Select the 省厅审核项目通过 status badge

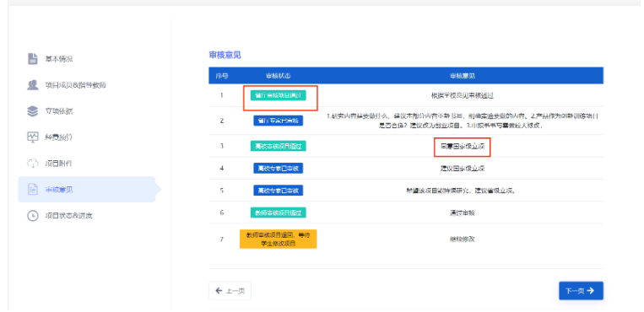279,95
